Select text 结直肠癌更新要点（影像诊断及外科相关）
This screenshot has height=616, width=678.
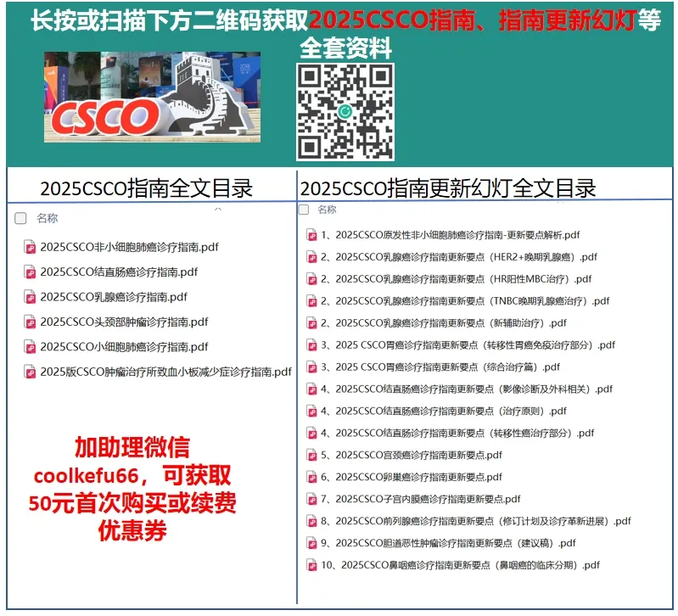(x=467, y=389)
